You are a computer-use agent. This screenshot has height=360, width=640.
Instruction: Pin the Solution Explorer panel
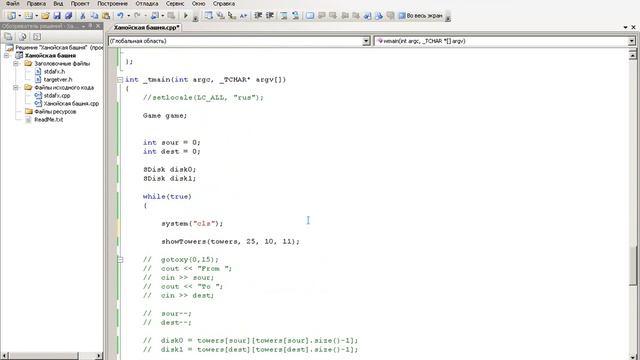pos(90,26)
